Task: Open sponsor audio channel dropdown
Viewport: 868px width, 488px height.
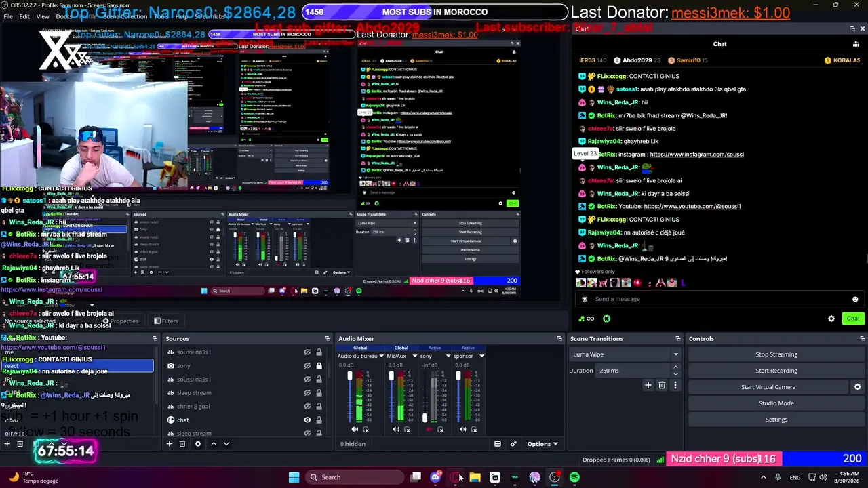Action: pos(481,356)
